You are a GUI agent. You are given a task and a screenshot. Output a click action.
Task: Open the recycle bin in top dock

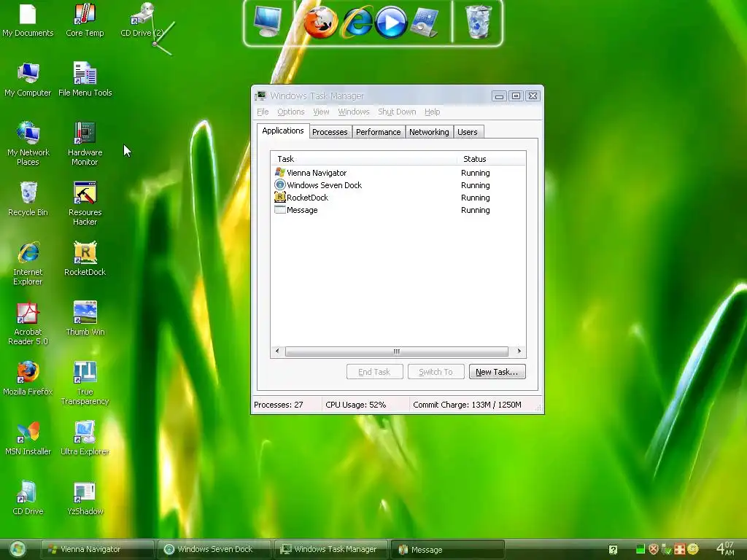coord(478,23)
